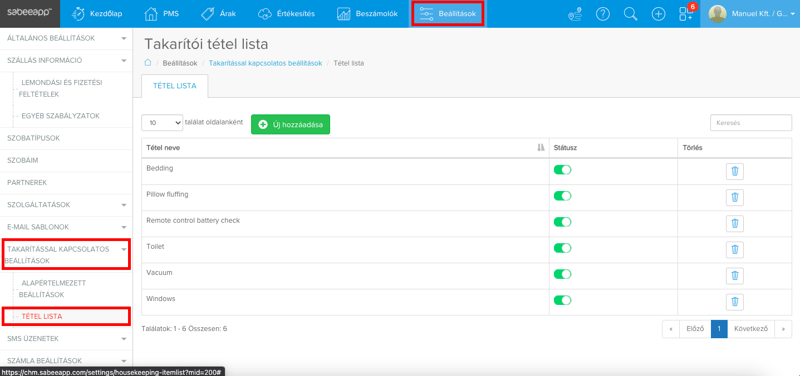Viewport: 800px width, 376px height.
Task: Delete the Vacuum item with trash icon
Action: click(735, 275)
